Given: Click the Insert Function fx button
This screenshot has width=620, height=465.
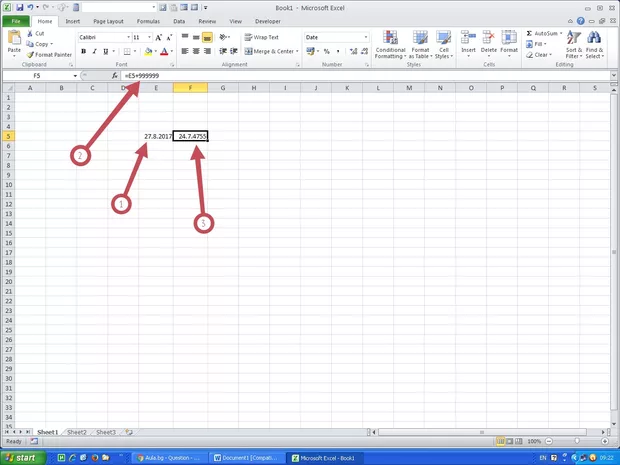Looking at the screenshot, I should click(x=115, y=76).
